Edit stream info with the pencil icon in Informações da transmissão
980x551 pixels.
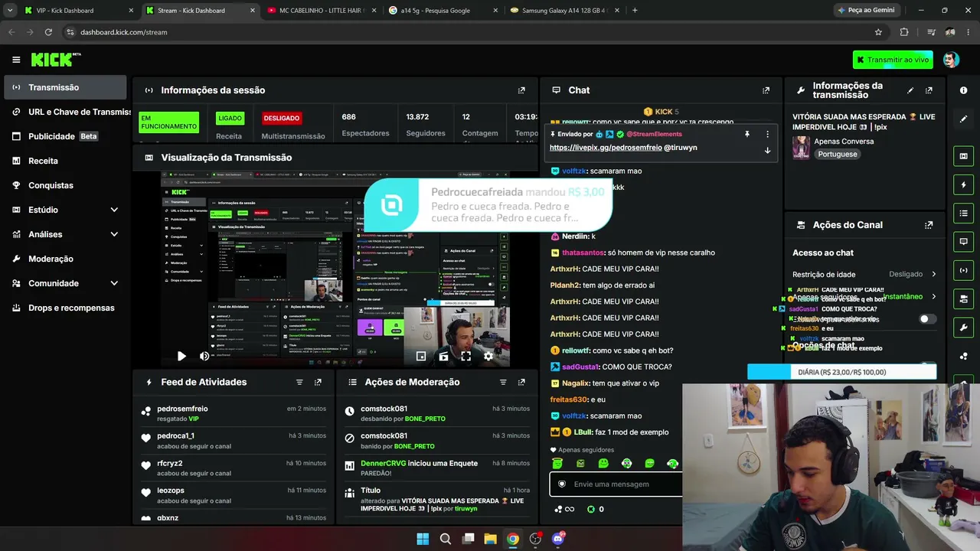[910, 90]
